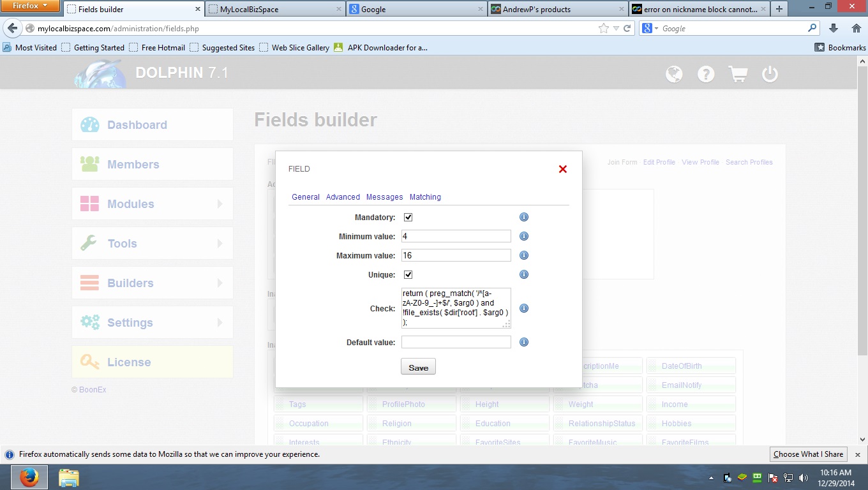Screen dimensions: 868x490
Task: Switch to the AndrewP's products browser tab
Action: [x=558, y=9]
